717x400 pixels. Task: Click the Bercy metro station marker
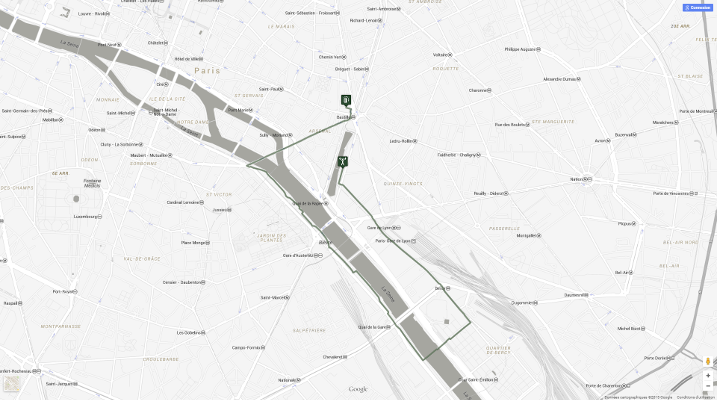(x=448, y=288)
